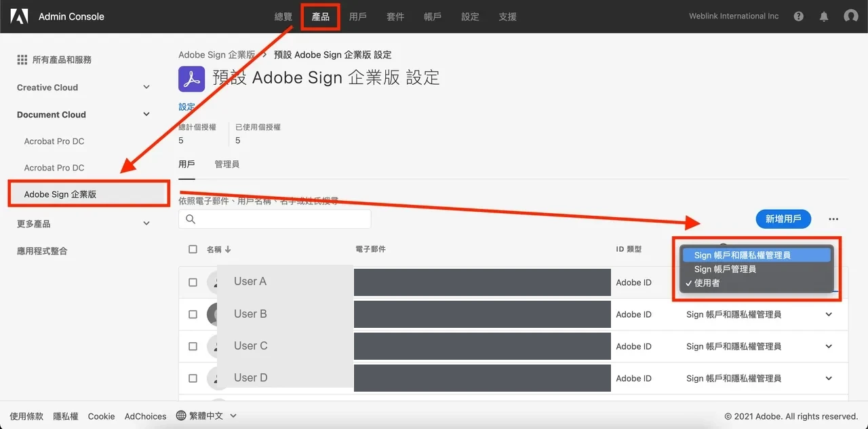Open the 隱私權 footer link
The height and width of the screenshot is (429, 868).
[x=66, y=416]
